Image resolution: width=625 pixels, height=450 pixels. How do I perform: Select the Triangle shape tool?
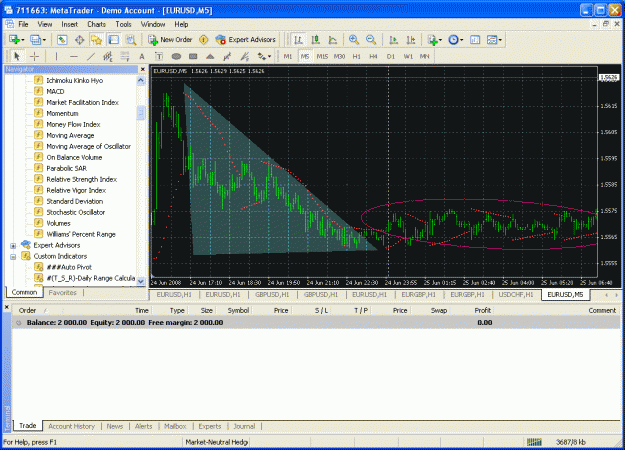(x=210, y=56)
